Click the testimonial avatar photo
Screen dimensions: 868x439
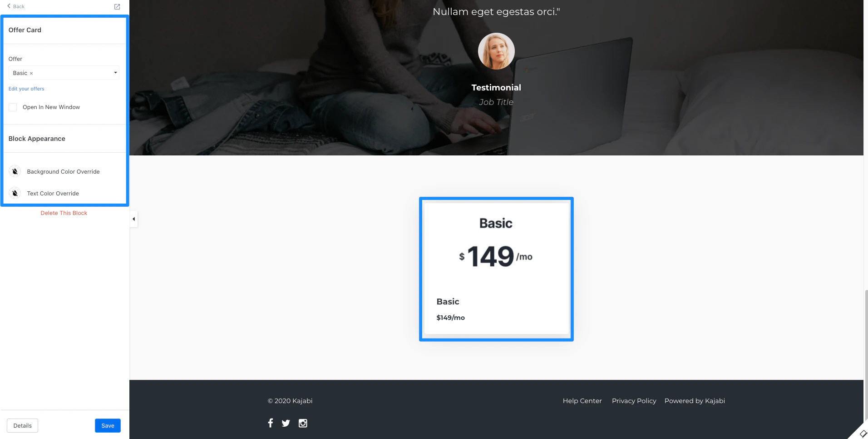[496, 51]
